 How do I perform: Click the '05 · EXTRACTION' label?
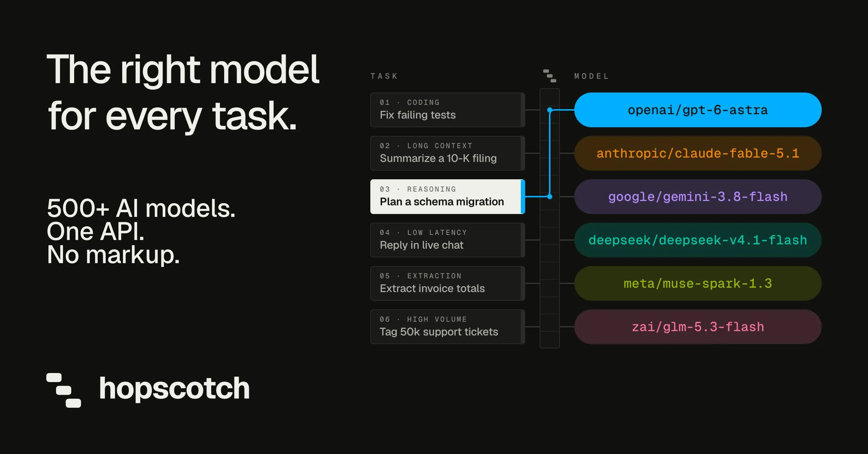[x=421, y=276]
